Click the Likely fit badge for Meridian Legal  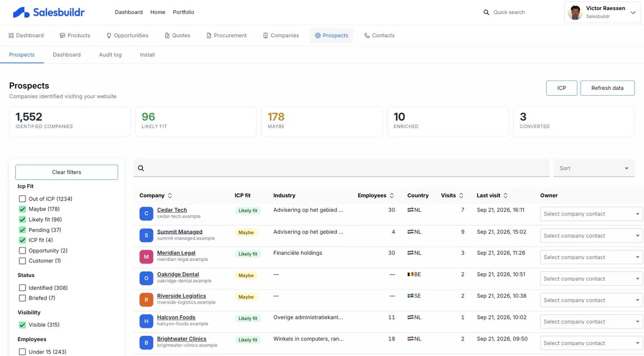248,254
